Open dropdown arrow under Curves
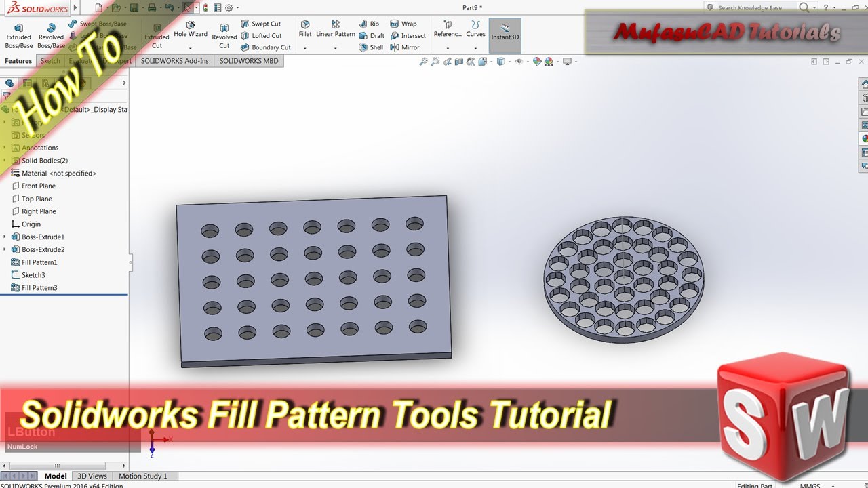The height and width of the screenshot is (488, 868). click(x=475, y=48)
